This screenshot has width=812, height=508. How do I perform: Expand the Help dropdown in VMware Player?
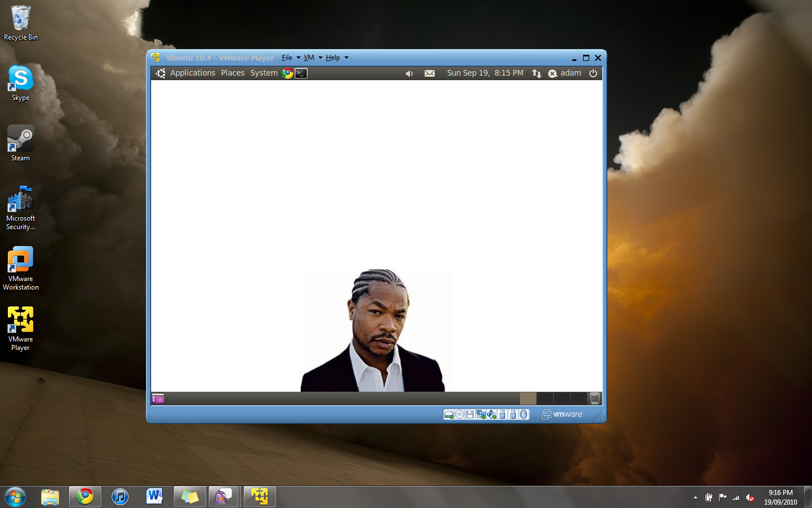coord(333,58)
